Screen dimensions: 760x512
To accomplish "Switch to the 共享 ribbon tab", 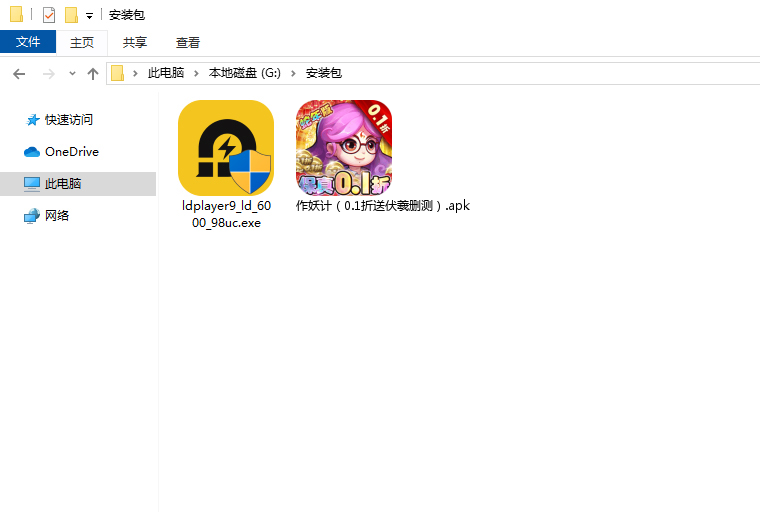I will 135,42.
